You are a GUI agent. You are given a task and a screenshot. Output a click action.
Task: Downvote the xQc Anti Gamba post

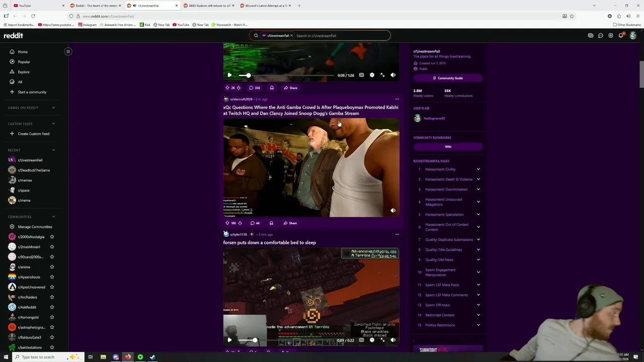click(x=240, y=223)
